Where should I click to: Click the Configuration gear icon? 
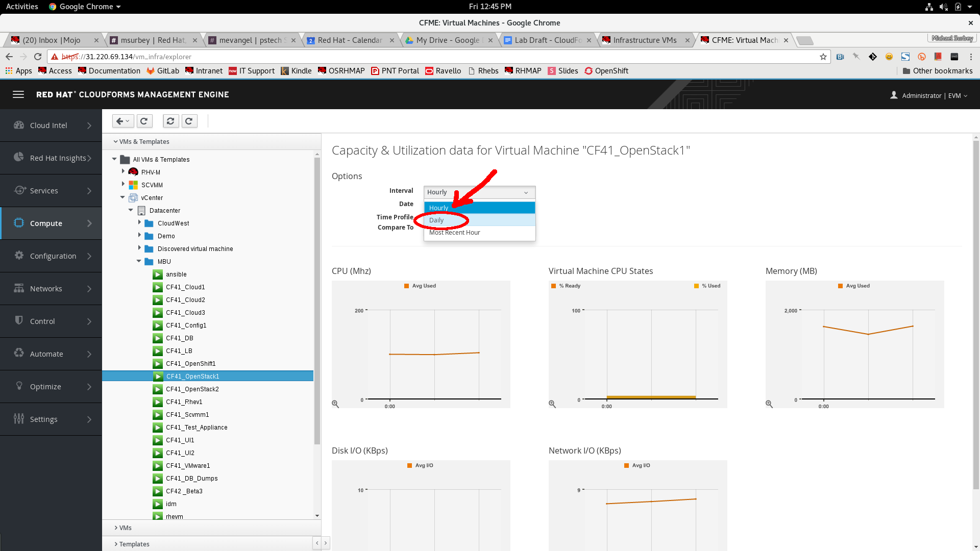tap(19, 255)
